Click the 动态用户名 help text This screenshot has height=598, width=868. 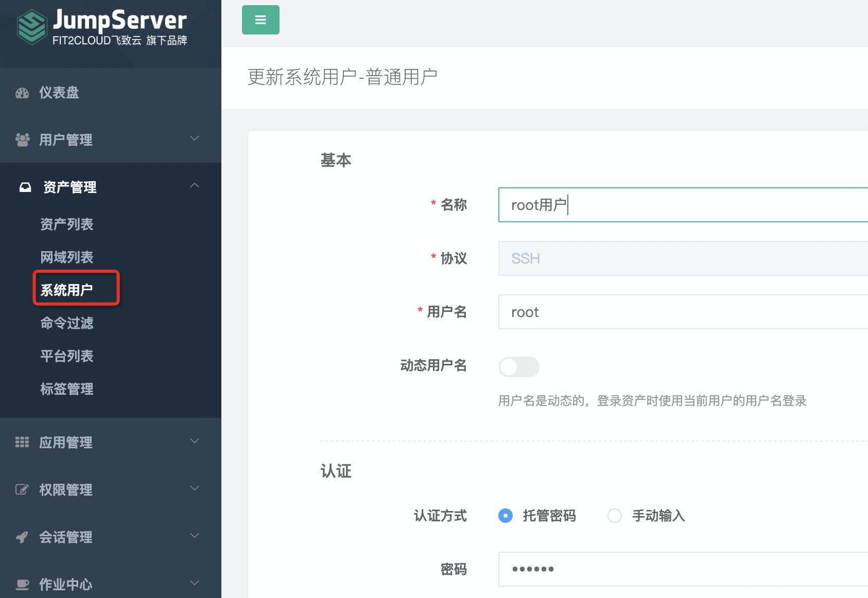click(652, 401)
